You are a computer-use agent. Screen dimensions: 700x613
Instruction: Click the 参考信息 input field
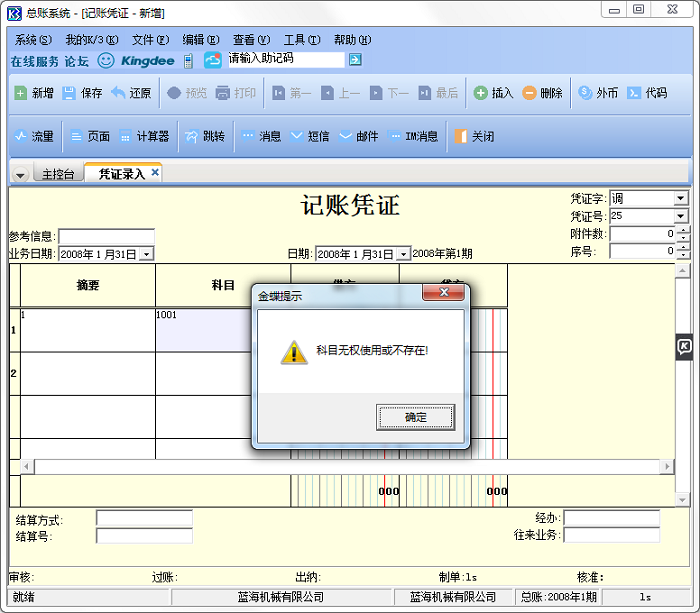pos(106,237)
